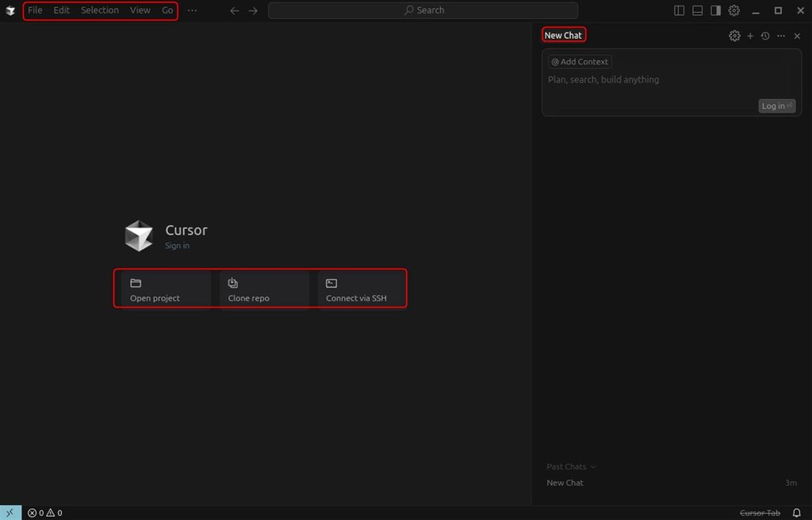Toggle the AI side pane layout icon
812x520 pixels.
[x=716, y=10]
